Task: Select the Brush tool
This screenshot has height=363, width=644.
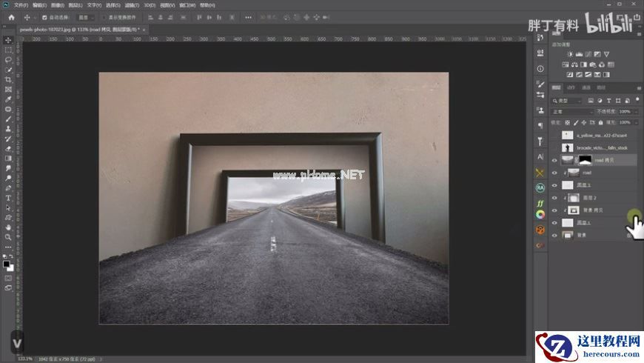Action: coord(8,119)
